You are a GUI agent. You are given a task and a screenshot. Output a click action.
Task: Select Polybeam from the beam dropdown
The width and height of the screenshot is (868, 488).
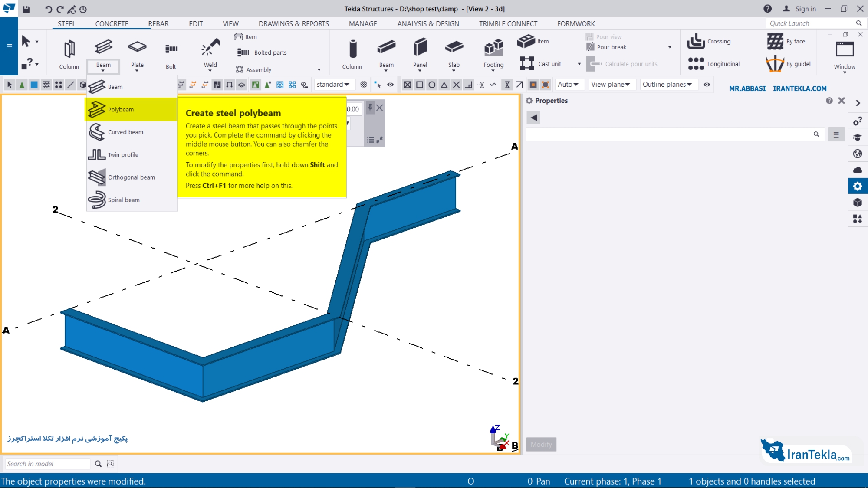[x=131, y=109]
